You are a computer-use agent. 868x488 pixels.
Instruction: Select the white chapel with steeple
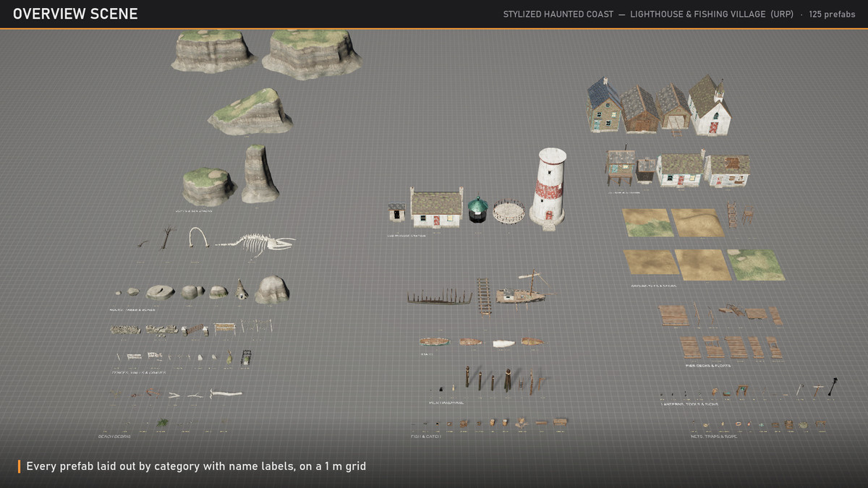(709, 106)
